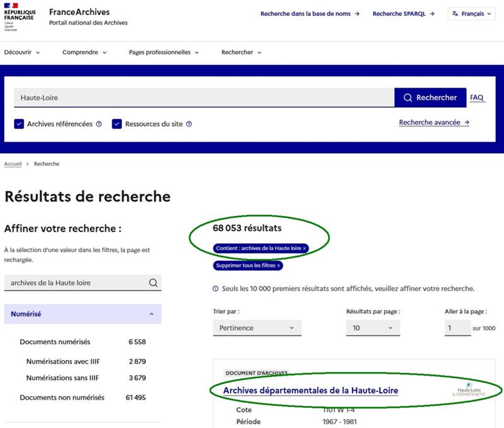
Task: Filter by Documents numérisés
Action: [x=55, y=342]
